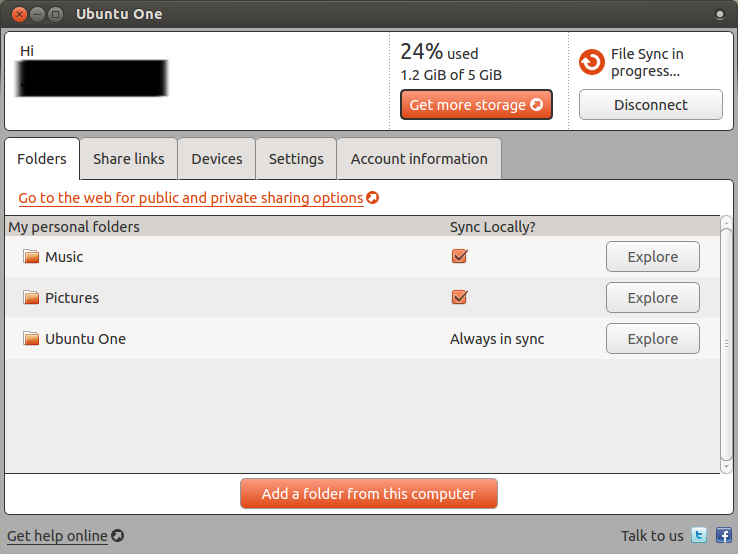This screenshot has height=554, width=738.
Task: Click the external link icon beside sharing options
Action: 373,198
